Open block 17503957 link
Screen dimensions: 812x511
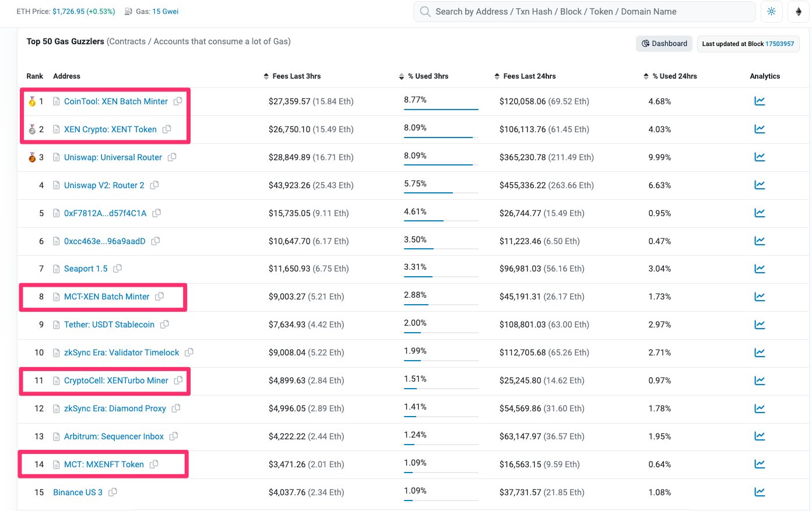(779, 44)
